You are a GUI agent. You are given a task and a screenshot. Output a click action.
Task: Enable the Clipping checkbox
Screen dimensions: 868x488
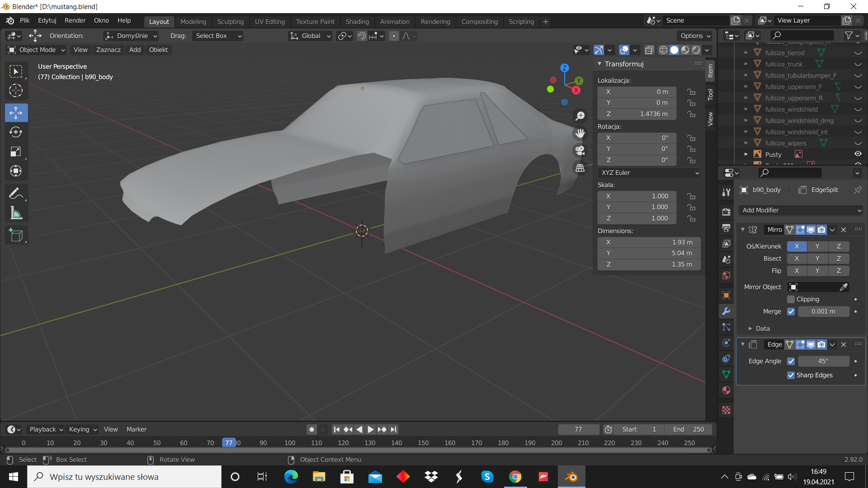[x=791, y=299]
